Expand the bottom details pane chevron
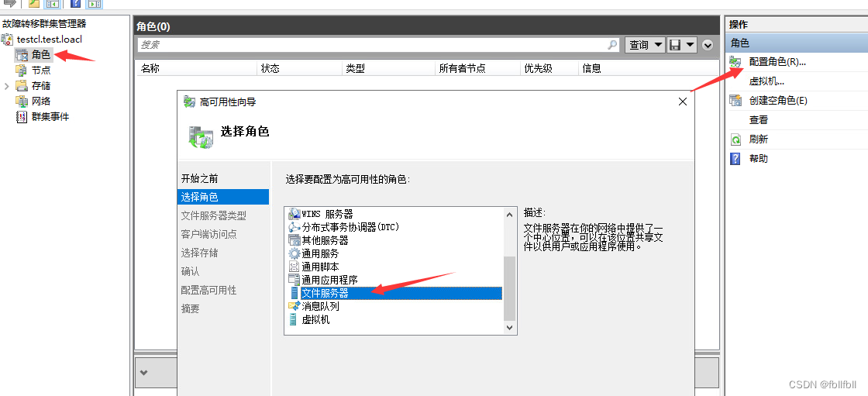 (x=144, y=372)
